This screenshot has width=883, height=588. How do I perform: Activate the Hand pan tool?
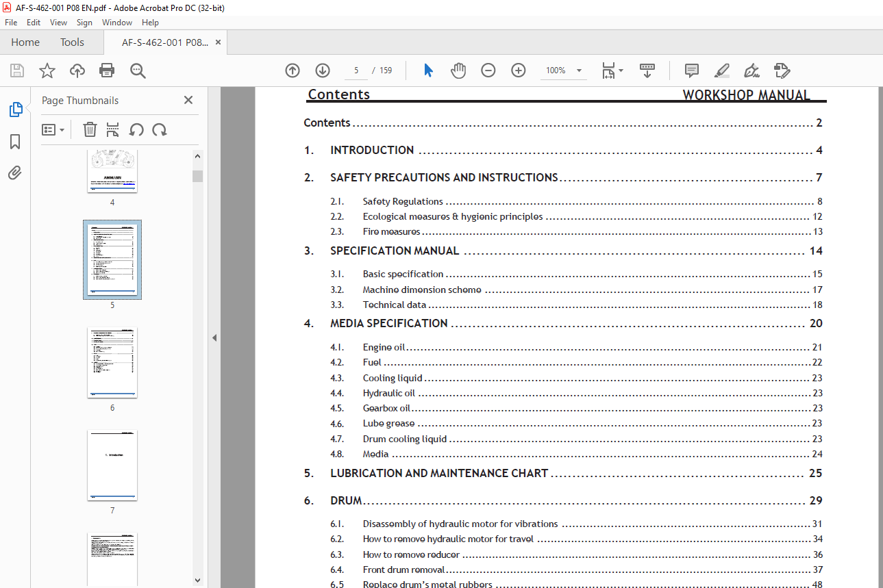(458, 71)
